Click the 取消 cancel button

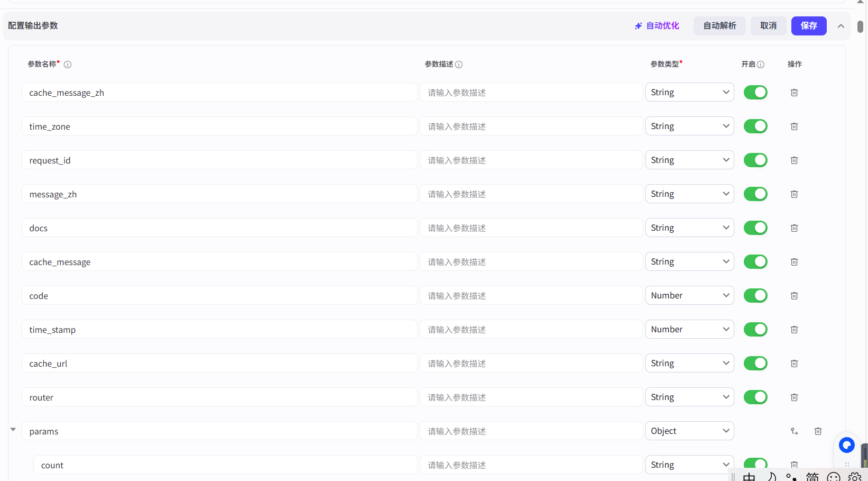[768, 26]
